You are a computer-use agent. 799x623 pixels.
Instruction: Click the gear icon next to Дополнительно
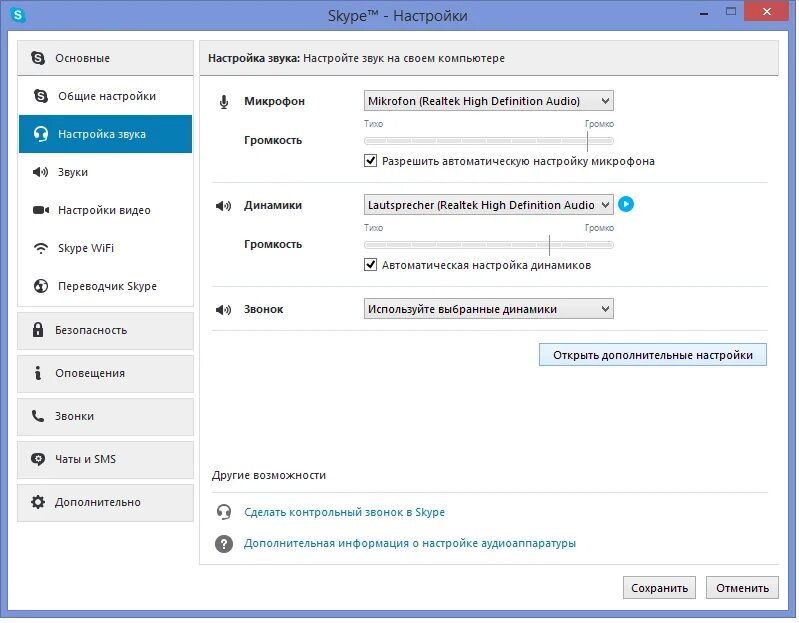[x=38, y=502]
